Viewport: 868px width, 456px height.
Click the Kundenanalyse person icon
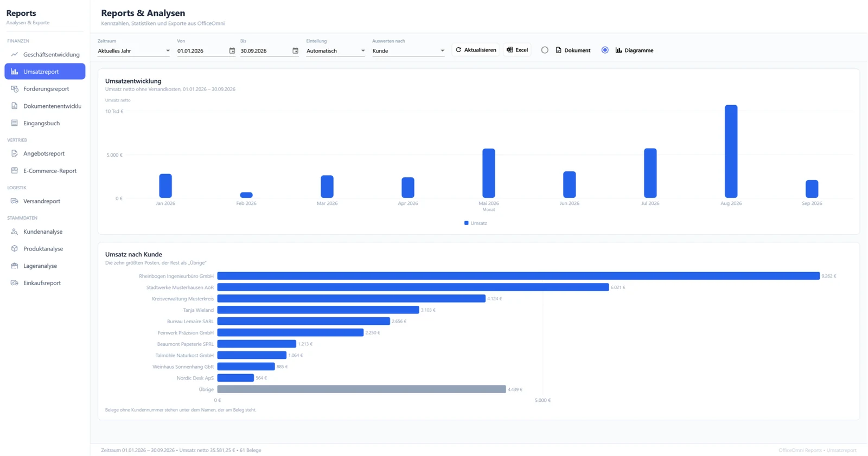point(15,232)
